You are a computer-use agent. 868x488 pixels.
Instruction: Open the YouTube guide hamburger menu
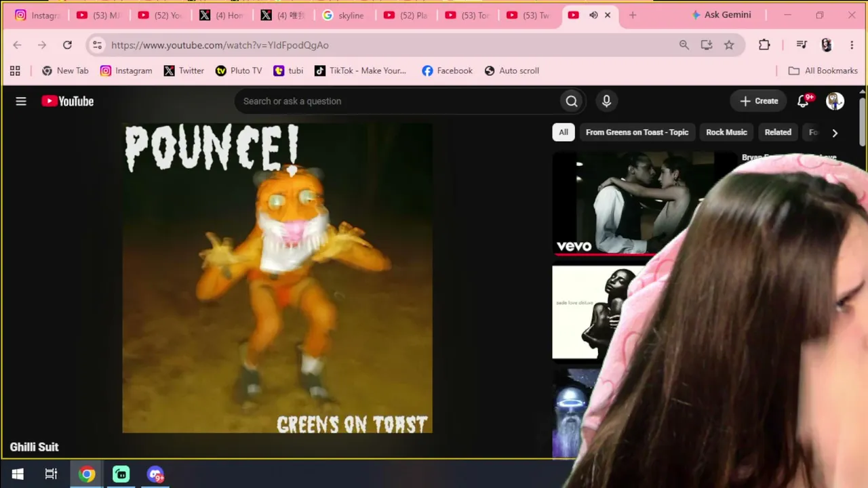click(x=21, y=101)
